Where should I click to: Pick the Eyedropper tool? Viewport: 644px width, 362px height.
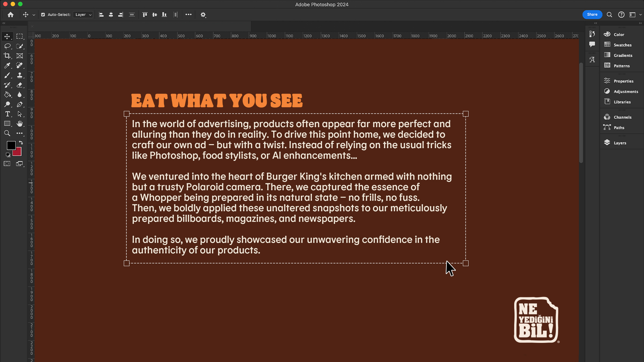(x=7, y=65)
